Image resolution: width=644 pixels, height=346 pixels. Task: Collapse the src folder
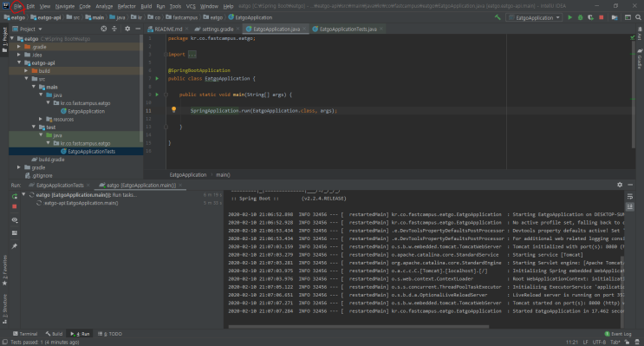26,79
